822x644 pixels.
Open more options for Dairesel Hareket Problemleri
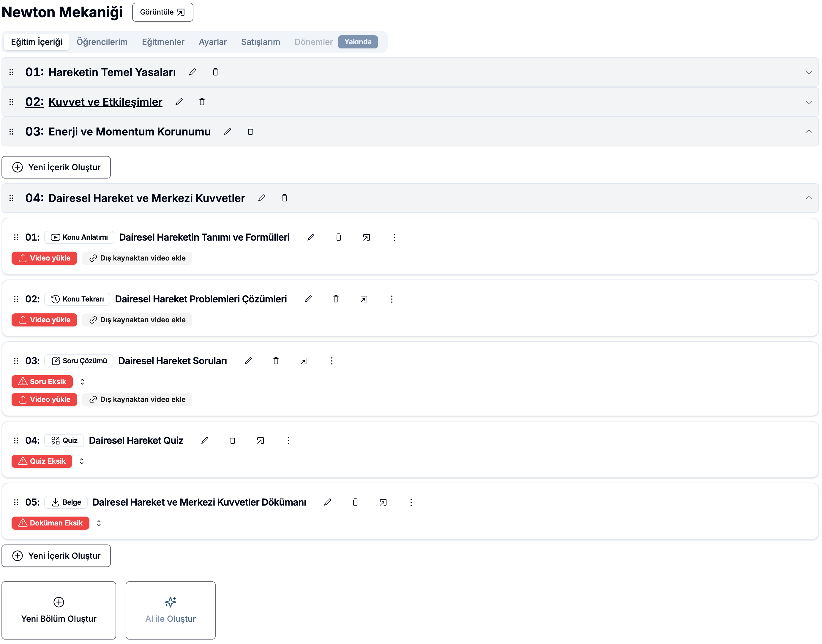(392, 299)
